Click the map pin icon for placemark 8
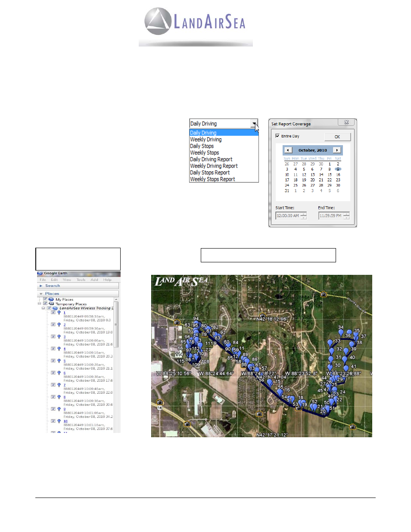411x532 pixels. tap(59, 397)
